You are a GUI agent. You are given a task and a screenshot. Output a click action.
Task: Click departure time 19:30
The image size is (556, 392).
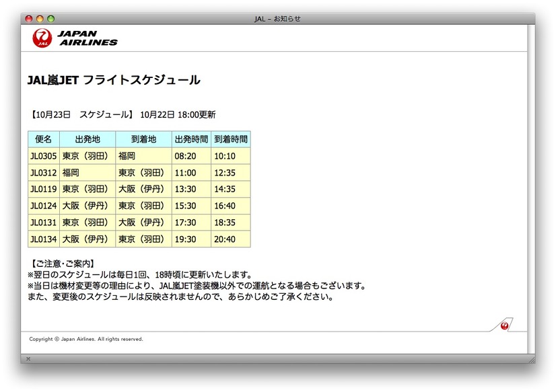[185, 239]
